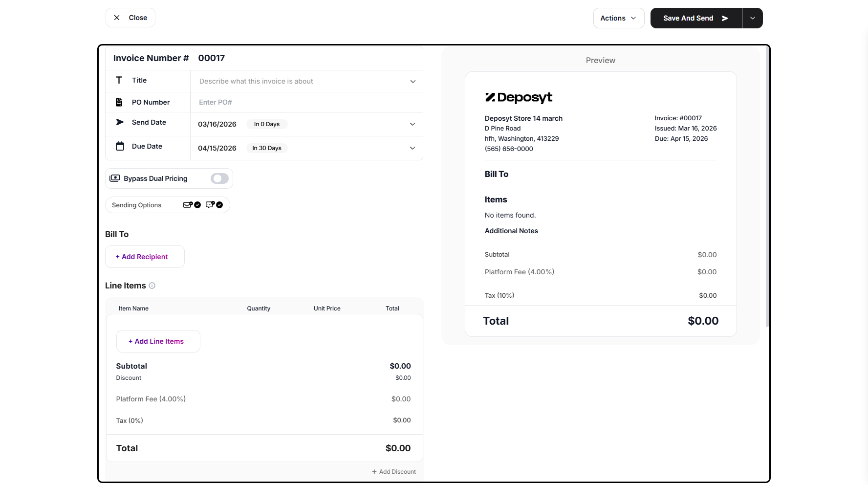Click the Line Items info icon
Viewport: 868px width, 485px height.
(152, 286)
